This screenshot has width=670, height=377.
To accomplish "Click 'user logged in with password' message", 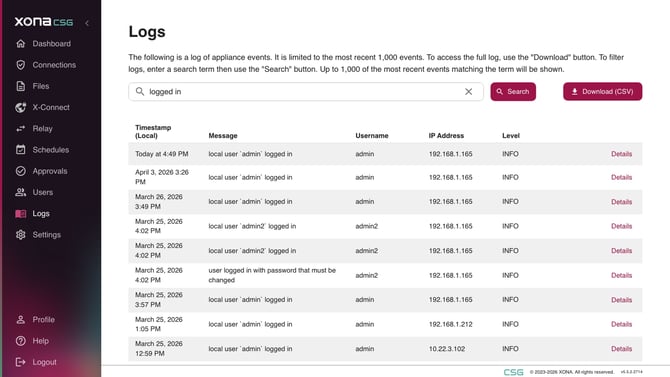I will pyautogui.click(x=272, y=275).
